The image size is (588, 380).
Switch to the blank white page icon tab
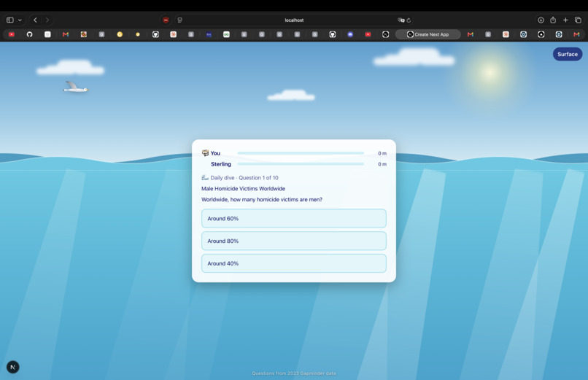point(47,34)
